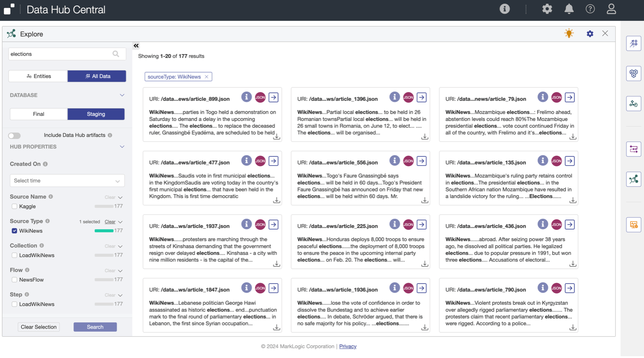Collapse the left sidebar with double chevron
This screenshot has width=644, height=358.
click(x=136, y=46)
